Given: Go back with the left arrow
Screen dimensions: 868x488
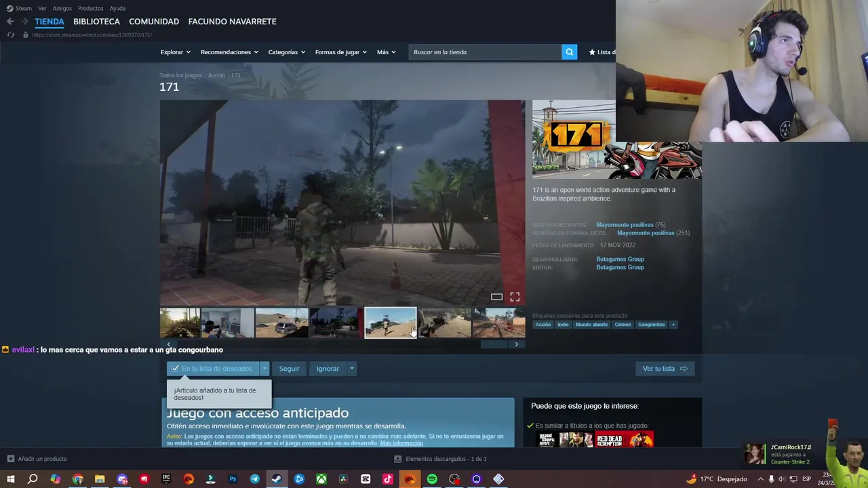Looking at the screenshot, I should (x=10, y=22).
